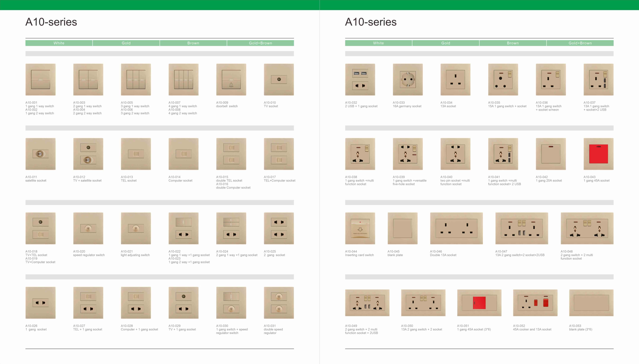The width and height of the screenshot is (639, 364).
Task: Choose the Gold color tab on left page
Action: click(126, 43)
